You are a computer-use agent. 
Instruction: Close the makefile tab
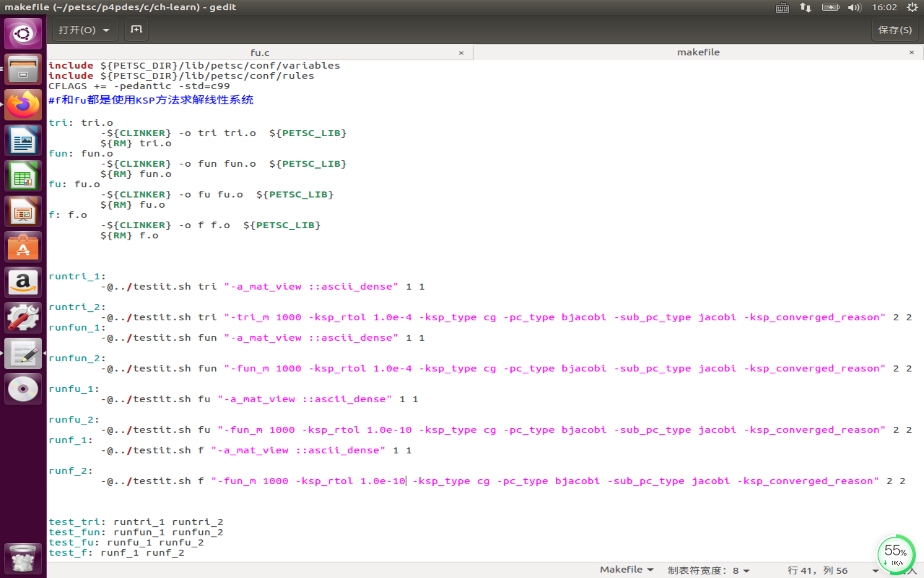point(911,52)
